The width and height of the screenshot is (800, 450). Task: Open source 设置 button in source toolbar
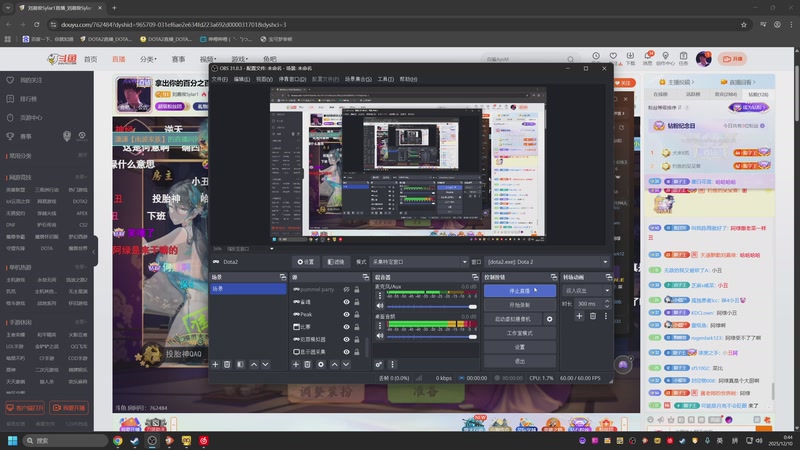pyautogui.click(x=306, y=262)
